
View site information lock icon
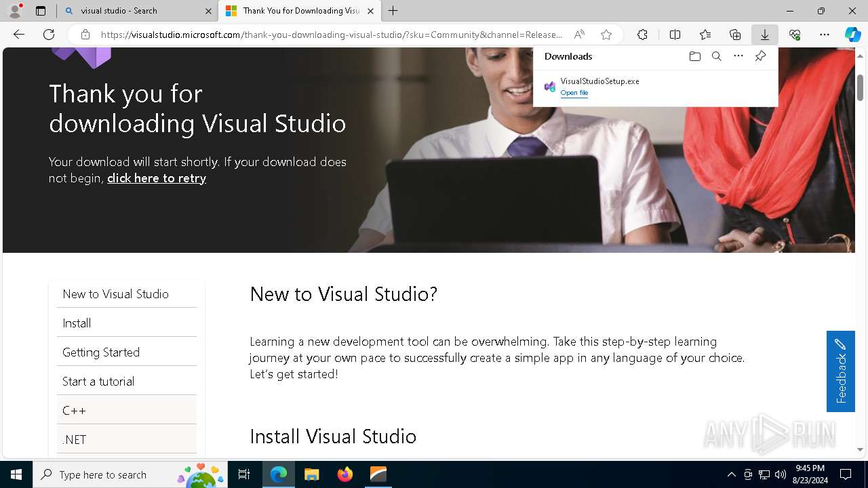coord(85,35)
